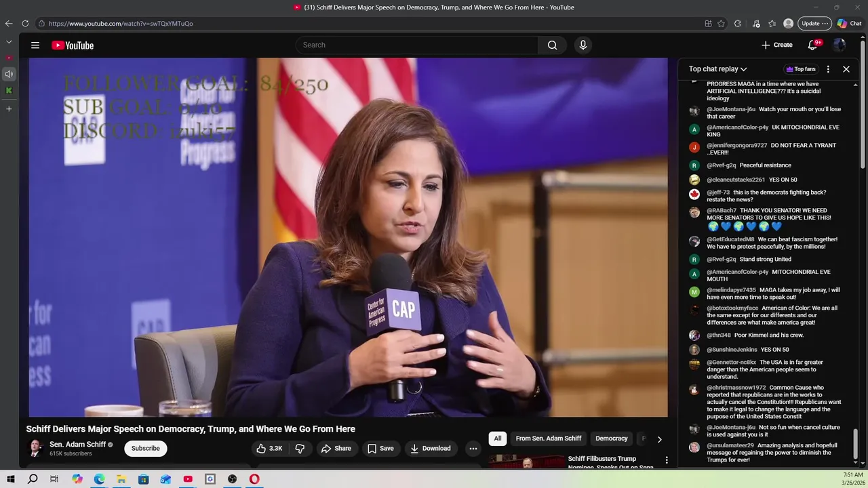Expand the Top chat replay dropdown
This screenshot has width=868, height=488.
717,69
